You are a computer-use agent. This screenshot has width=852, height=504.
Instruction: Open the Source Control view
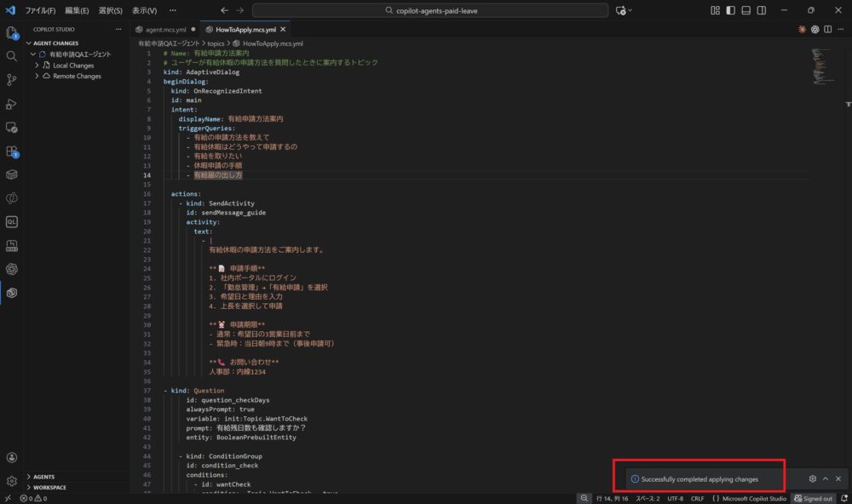coord(12,80)
